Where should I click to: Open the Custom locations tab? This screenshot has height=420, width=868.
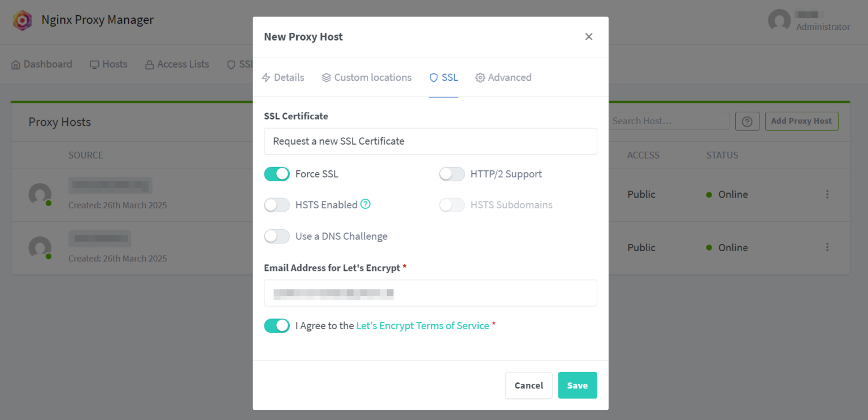(x=366, y=77)
